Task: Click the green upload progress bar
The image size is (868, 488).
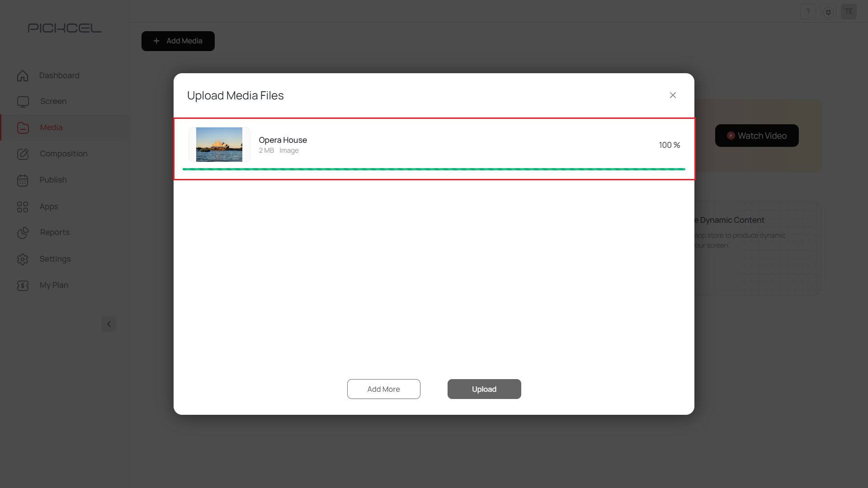Action: 434,169
